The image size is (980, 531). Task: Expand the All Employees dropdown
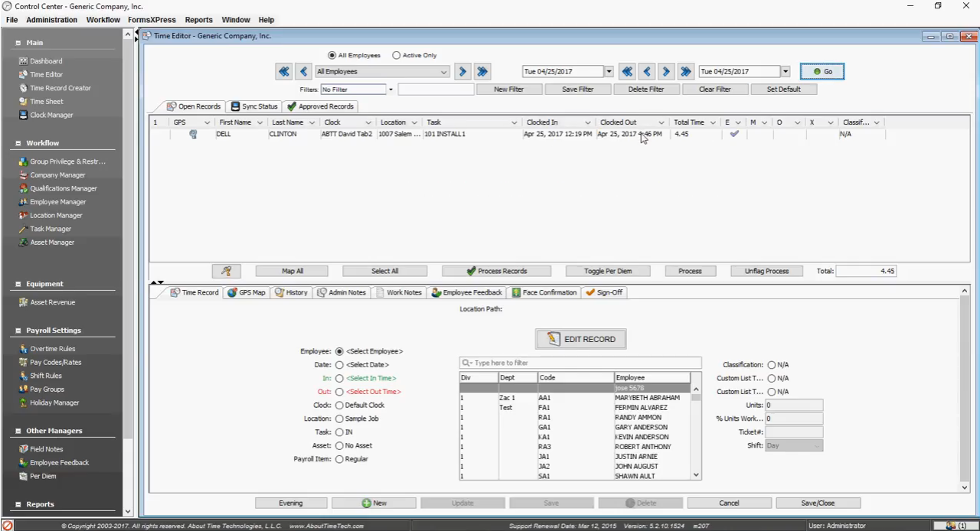443,72
